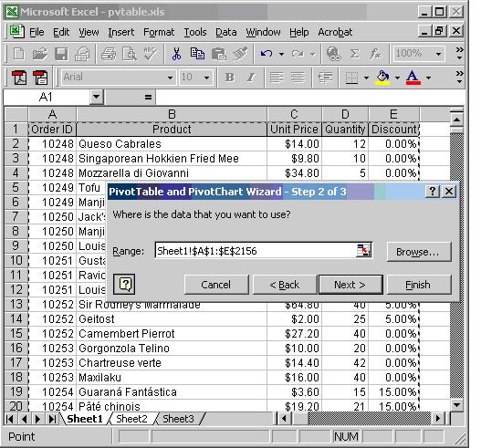The width and height of the screenshot is (481, 448).
Task: Click the Cut scissors icon
Action: point(176,54)
